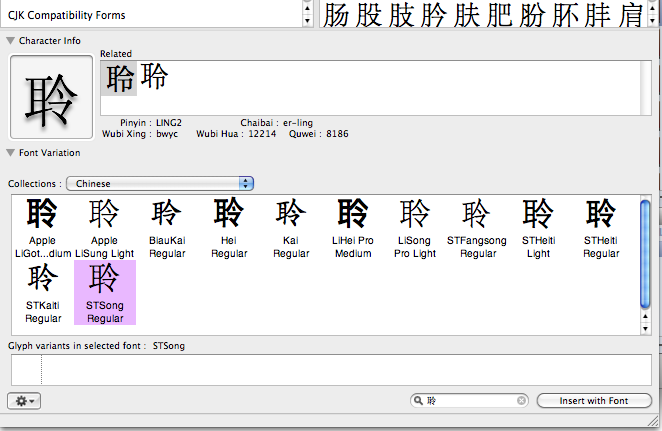Collapse the Font Variation section
The height and width of the screenshot is (431, 662).
tap(10, 153)
